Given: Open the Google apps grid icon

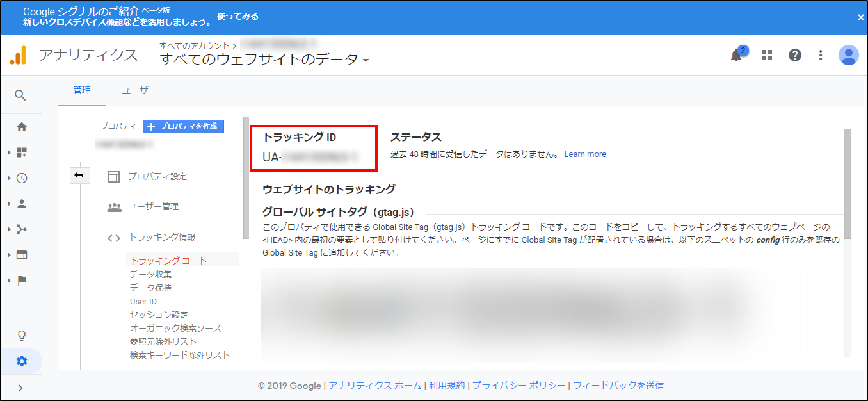Looking at the screenshot, I should click(x=767, y=55).
